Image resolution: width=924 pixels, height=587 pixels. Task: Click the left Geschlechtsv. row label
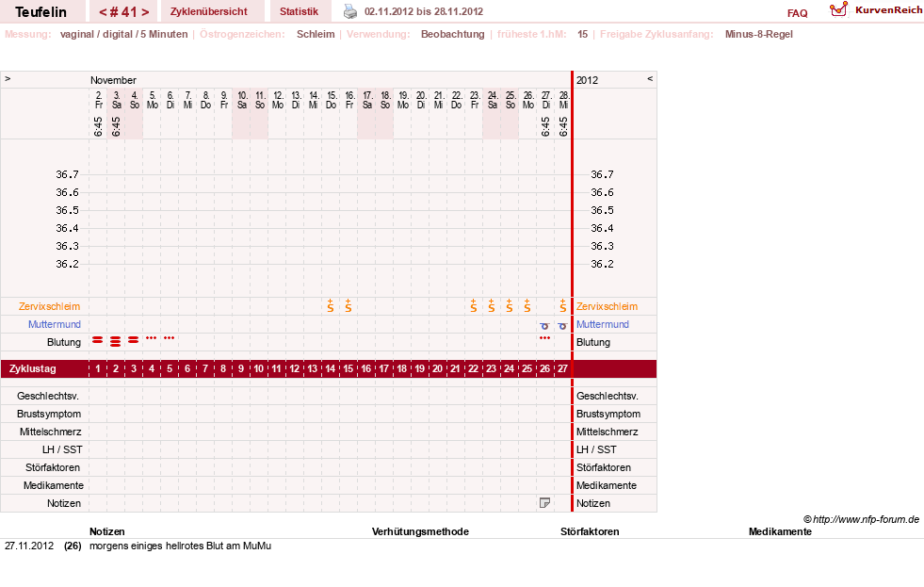[x=48, y=396]
